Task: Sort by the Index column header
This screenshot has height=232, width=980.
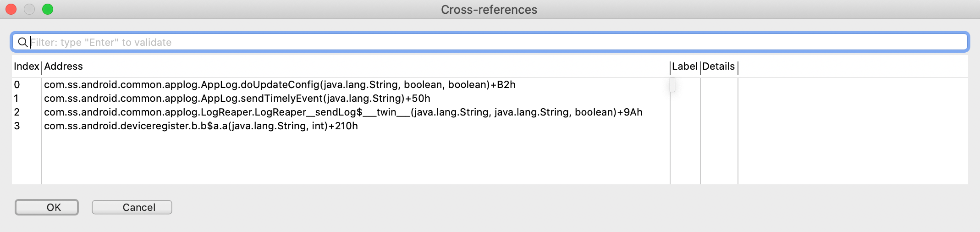Action: (x=26, y=66)
